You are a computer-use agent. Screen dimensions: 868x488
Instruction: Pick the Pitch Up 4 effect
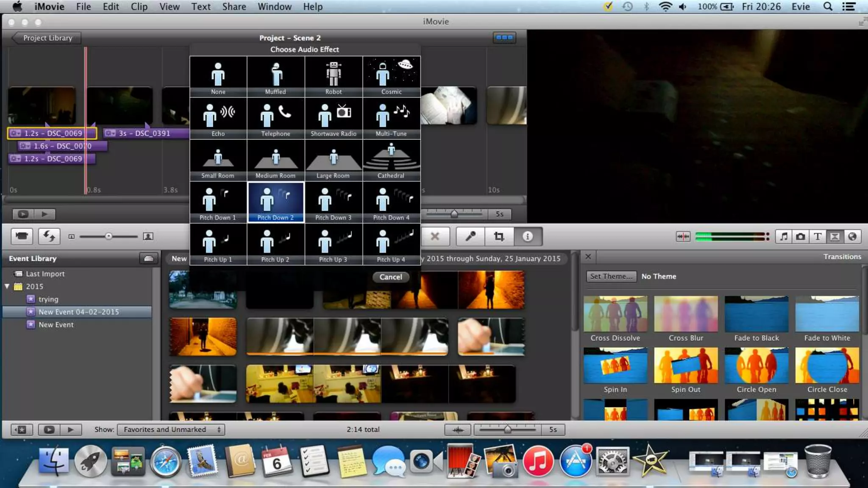tap(392, 244)
